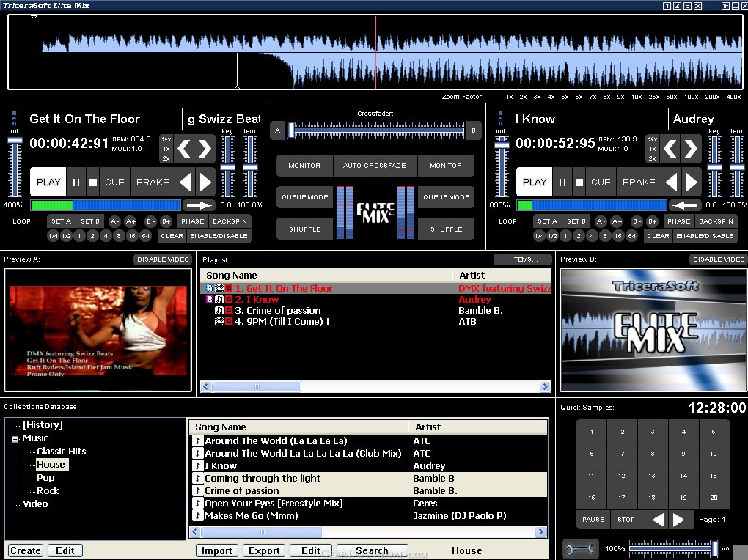The height and width of the screenshot is (560, 748).
Task: Go to next Quick Samples page arrow
Action: click(x=679, y=520)
